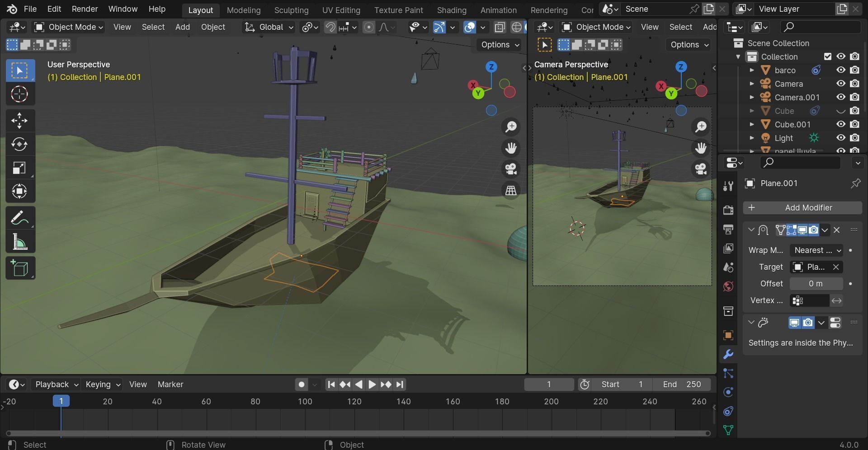Switch to the Animation workspace tab
The height and width of the screenshot is (450, 868).
[x=498, y=10]
